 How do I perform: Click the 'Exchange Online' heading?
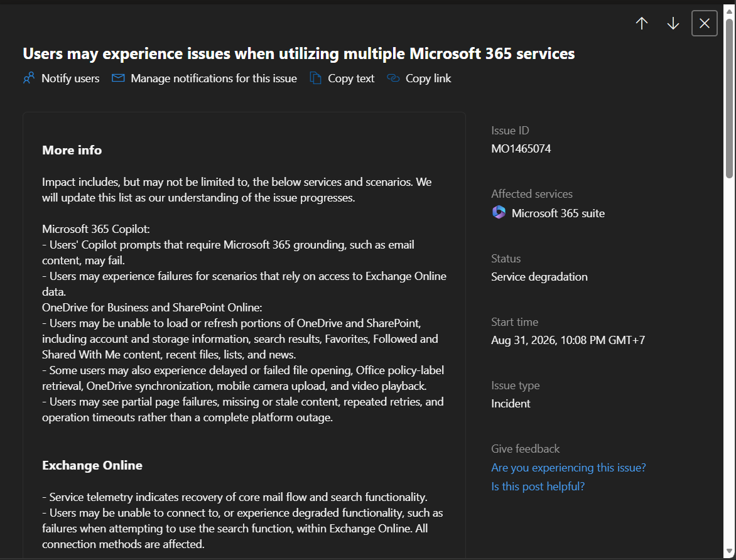(x=92, y=465)
